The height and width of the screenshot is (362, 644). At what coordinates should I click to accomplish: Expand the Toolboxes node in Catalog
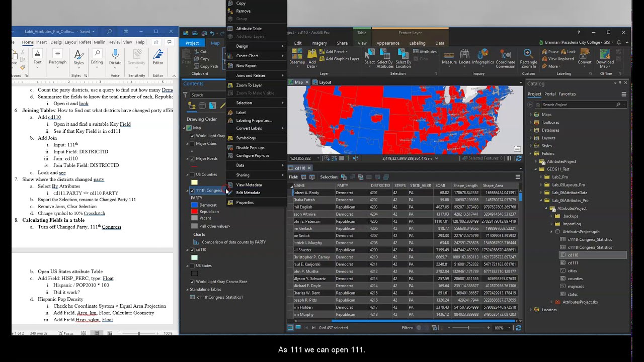pyautogui.click(x=531, y=122)
